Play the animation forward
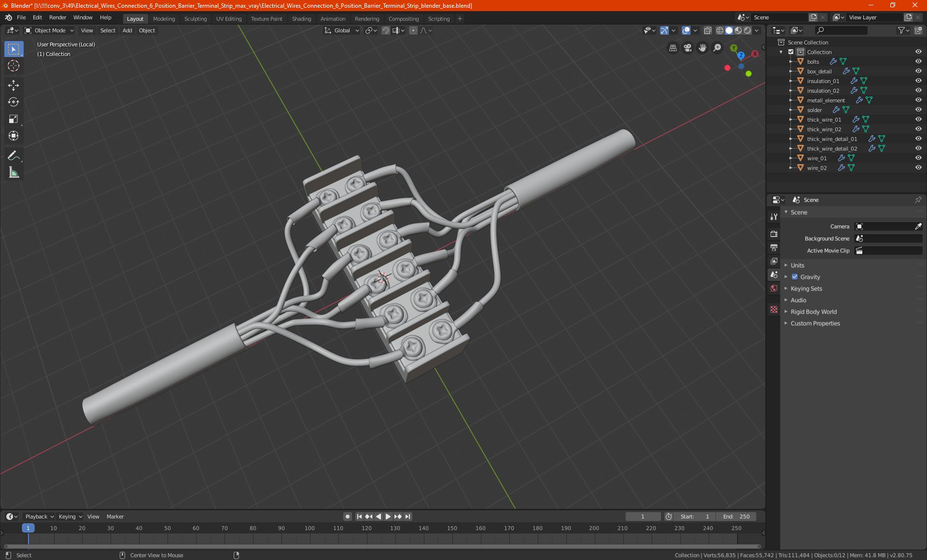The width and height of the screenshot is (927, 560). click(388, 517)
